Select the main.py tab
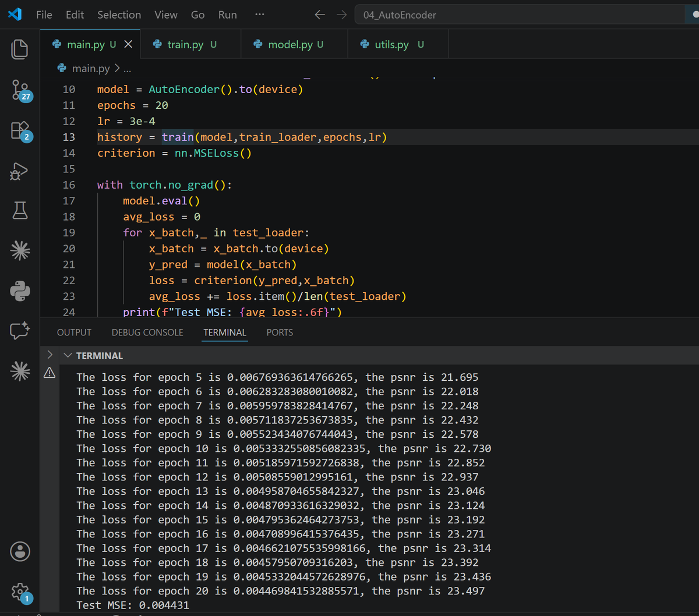 point(90,44)
